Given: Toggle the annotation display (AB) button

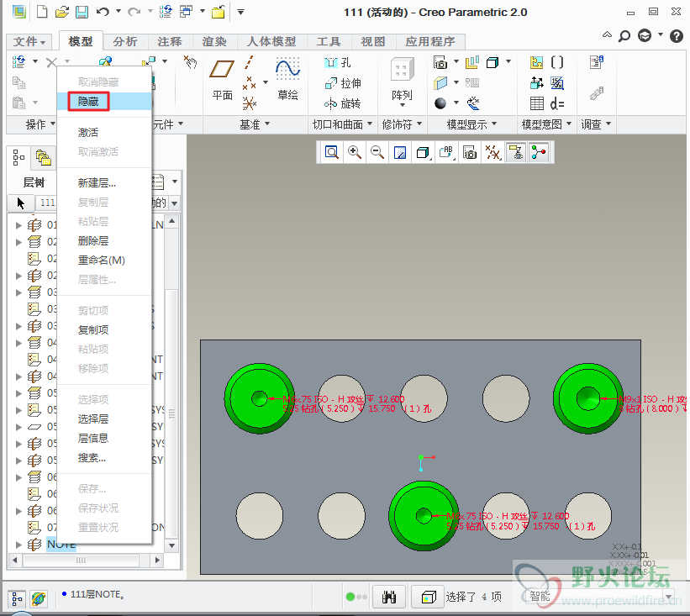Looking at the screenshot, I should (445, 152).
